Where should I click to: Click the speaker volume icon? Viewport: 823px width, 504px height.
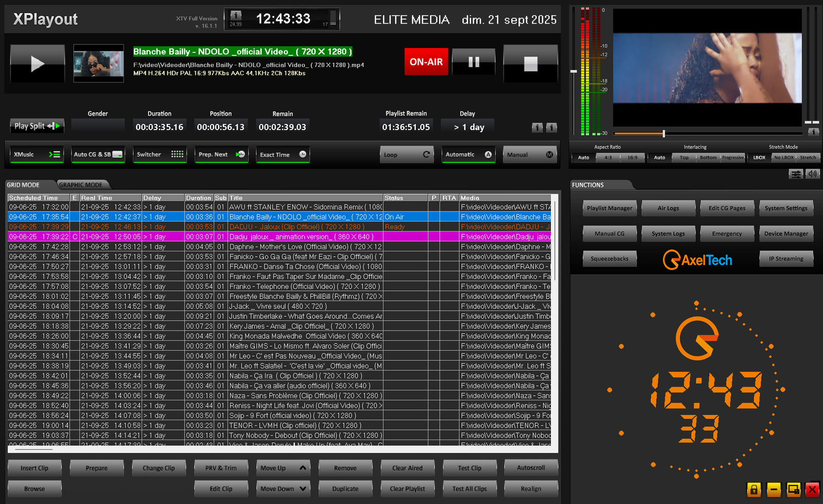[812, 174]
